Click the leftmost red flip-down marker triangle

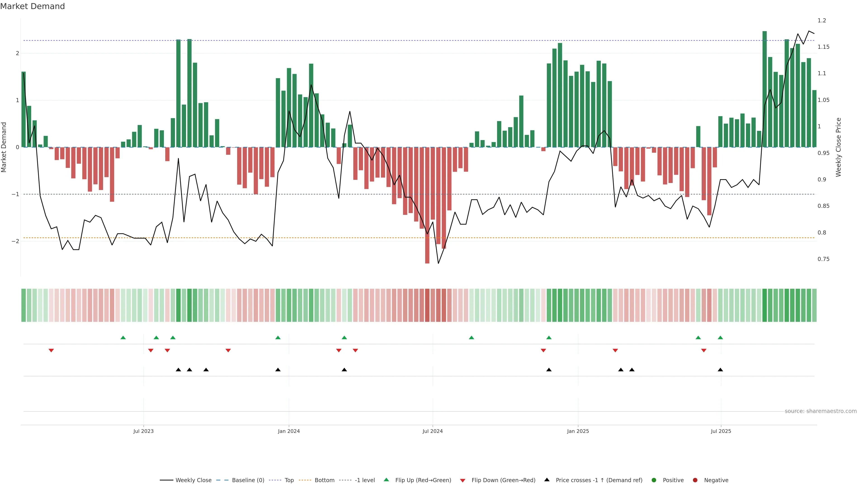tap(51, 351)
